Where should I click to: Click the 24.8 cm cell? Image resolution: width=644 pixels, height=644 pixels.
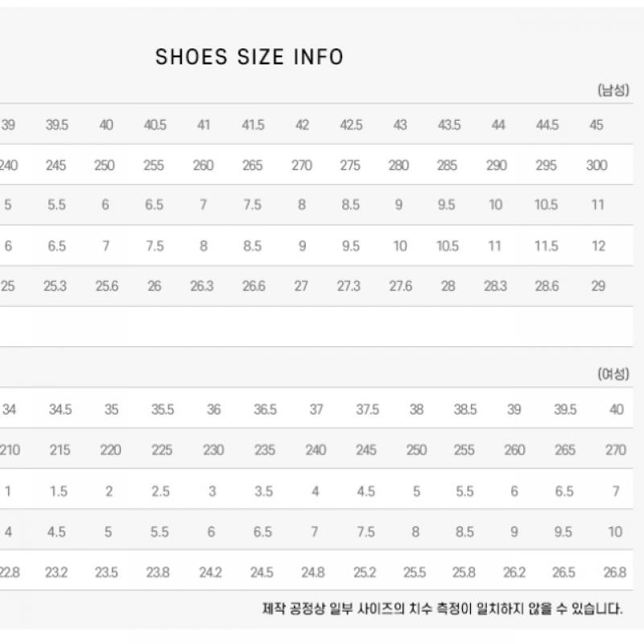[x=315, y=573]
